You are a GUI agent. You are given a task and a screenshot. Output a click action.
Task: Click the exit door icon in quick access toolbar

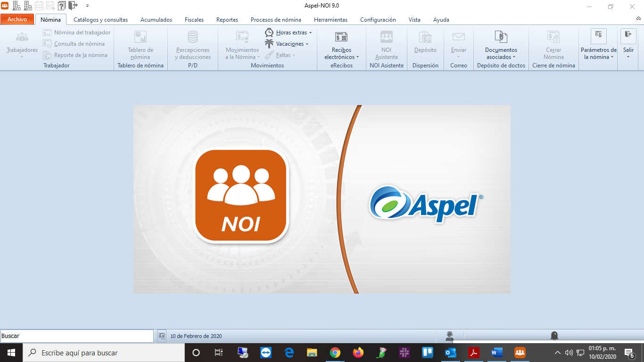pyautogui.click(x=73, y=6)
